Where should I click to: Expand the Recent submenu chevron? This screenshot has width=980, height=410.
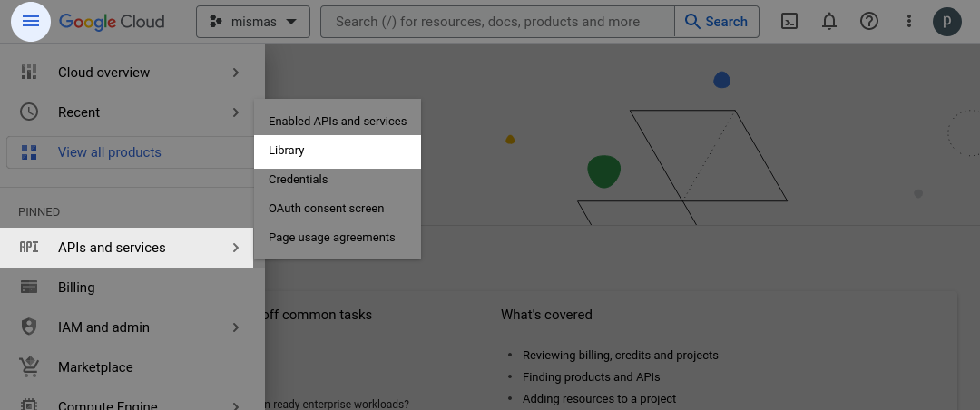point(236,112)
